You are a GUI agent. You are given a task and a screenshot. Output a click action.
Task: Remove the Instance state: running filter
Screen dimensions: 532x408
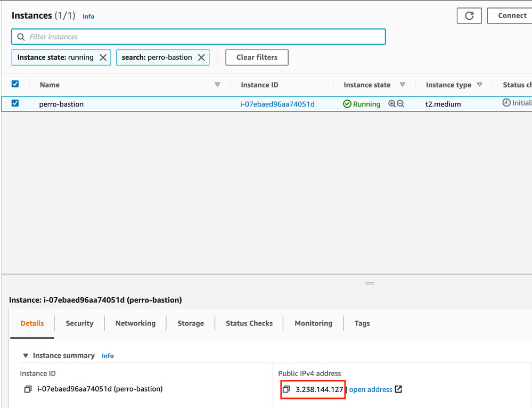103,58
